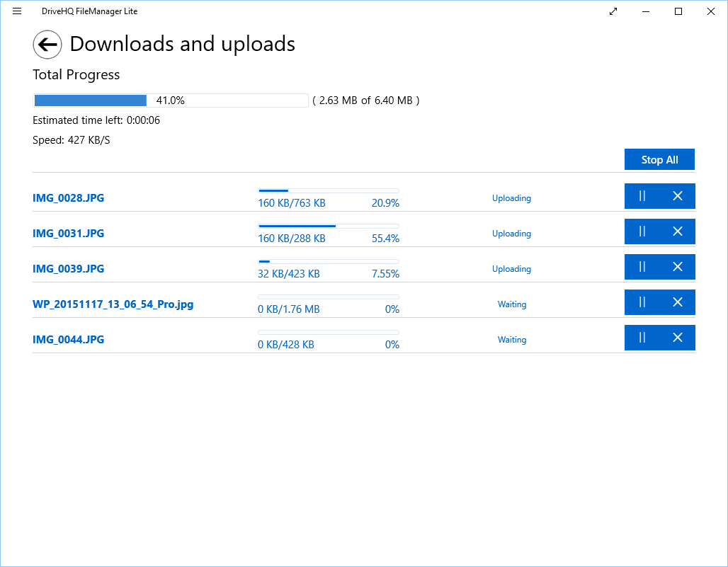Cancel the IMG_0028.JPG upload
This screenshot has height=567, width=728.
[x=678, y=196]
